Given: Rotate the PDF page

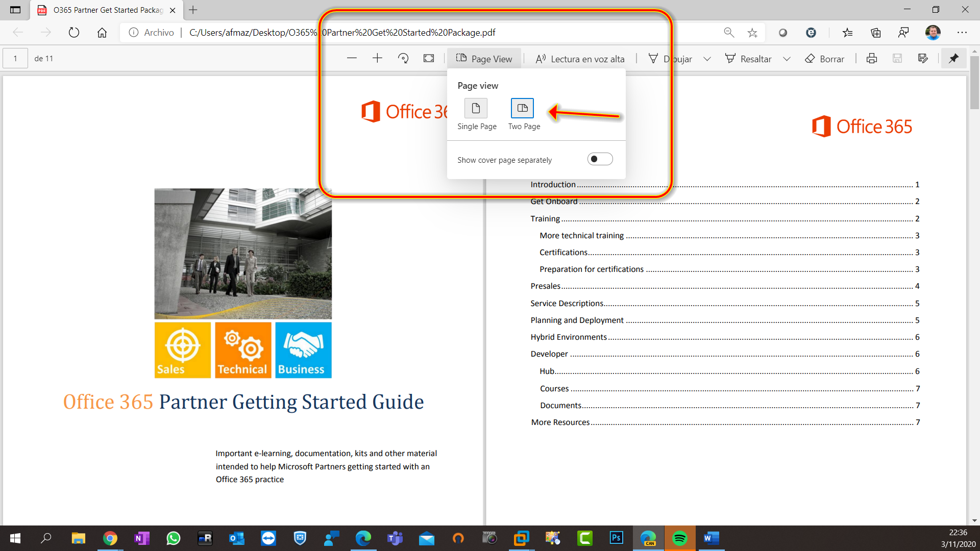Looking at the screenshot, I should point(403,58).
